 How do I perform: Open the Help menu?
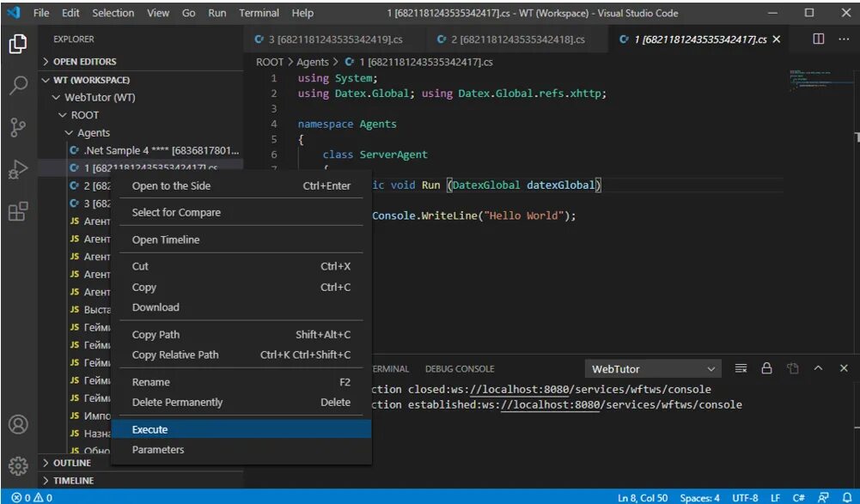(x=302, y=13)
